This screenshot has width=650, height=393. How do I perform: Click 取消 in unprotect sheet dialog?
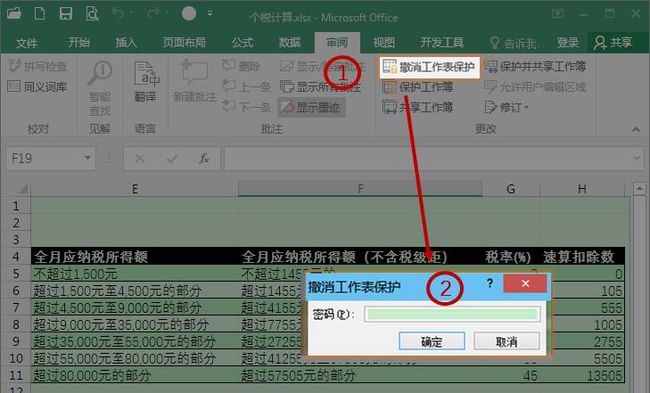pyautogui.click(x=507, y=342)
